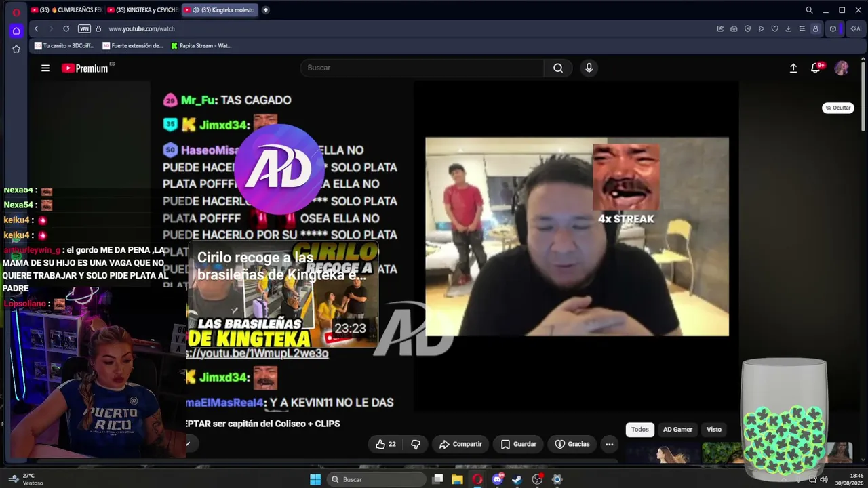Select the Todos filter chip
Viewport: 868px width, 488px height.
click(640, 430)
